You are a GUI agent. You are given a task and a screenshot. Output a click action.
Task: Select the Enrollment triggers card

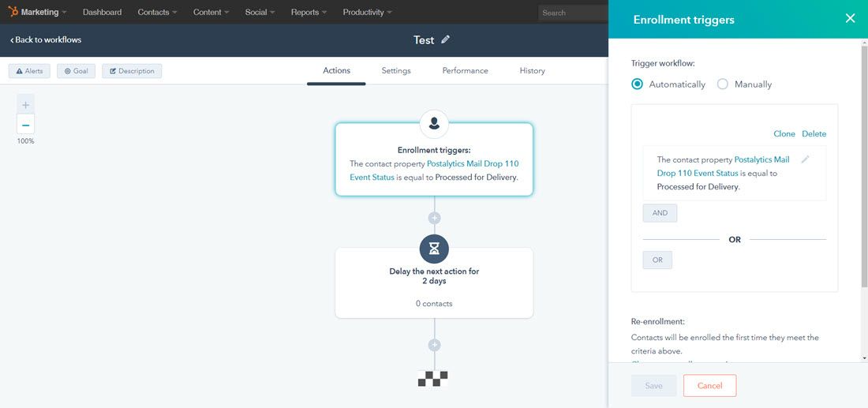tap(434, 159)
